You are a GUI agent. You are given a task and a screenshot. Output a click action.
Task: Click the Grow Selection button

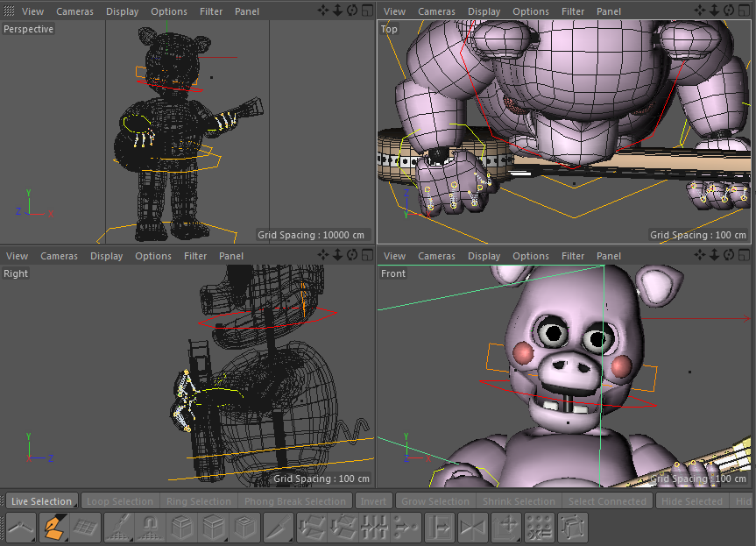pyautogui.click(x=435, y=501)
